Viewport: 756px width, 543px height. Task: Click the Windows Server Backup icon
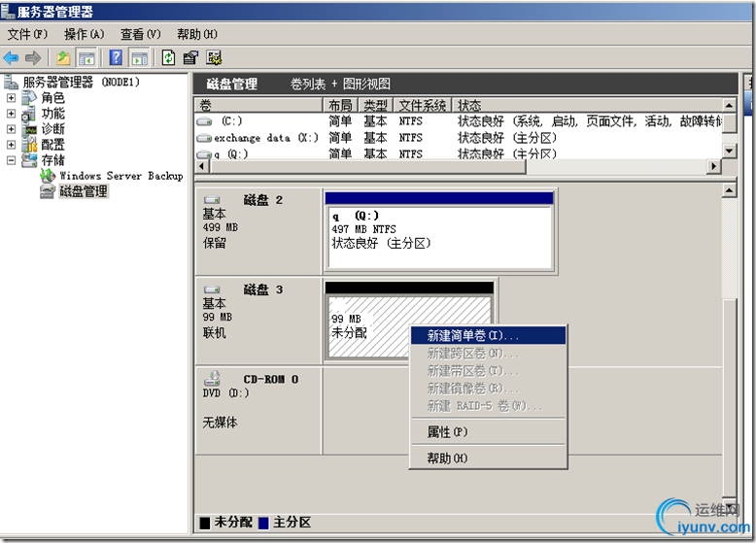coord(48,176)
